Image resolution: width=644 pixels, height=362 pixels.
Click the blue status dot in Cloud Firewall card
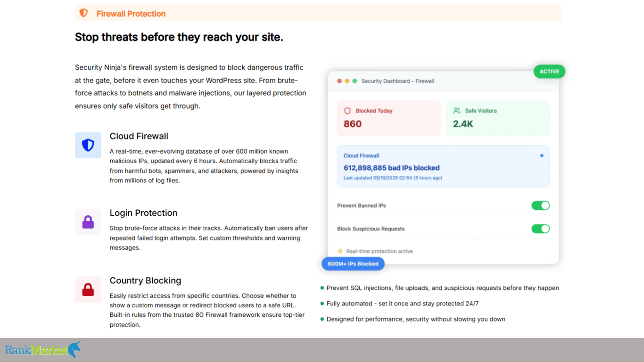click(542, 156)
